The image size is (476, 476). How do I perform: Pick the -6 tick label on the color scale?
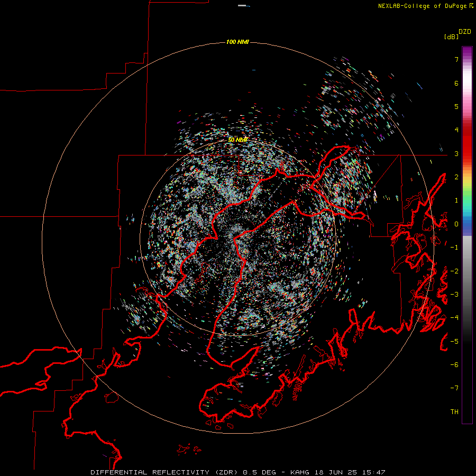click(454, 365)
